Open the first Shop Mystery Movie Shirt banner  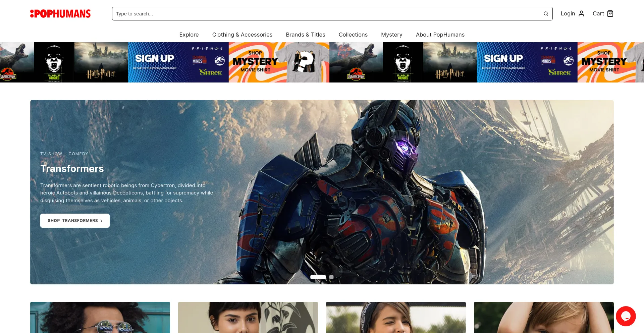point(279,62)
